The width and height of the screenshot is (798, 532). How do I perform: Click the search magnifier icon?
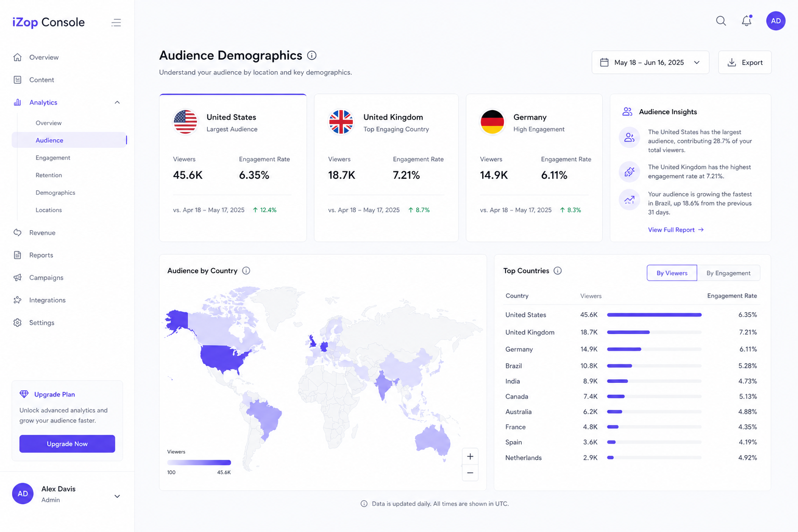pos(721,21)
